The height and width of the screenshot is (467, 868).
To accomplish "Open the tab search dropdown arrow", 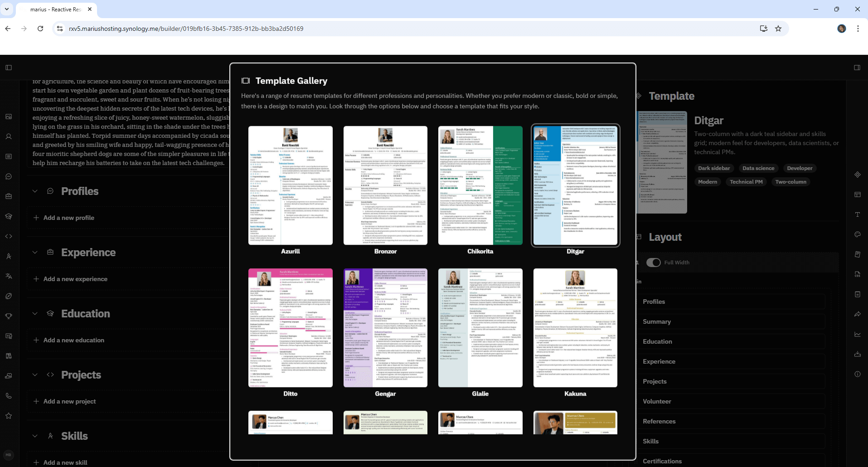I will point(7,9).
